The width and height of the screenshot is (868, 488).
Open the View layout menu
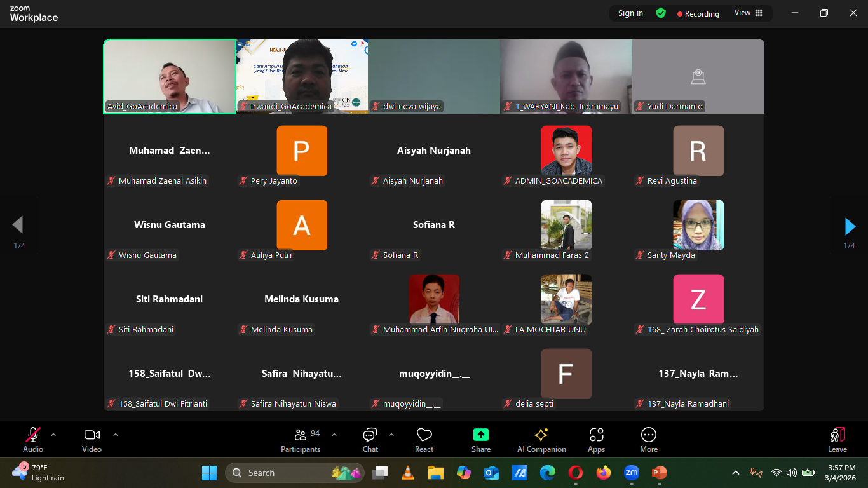click(748, 13)
